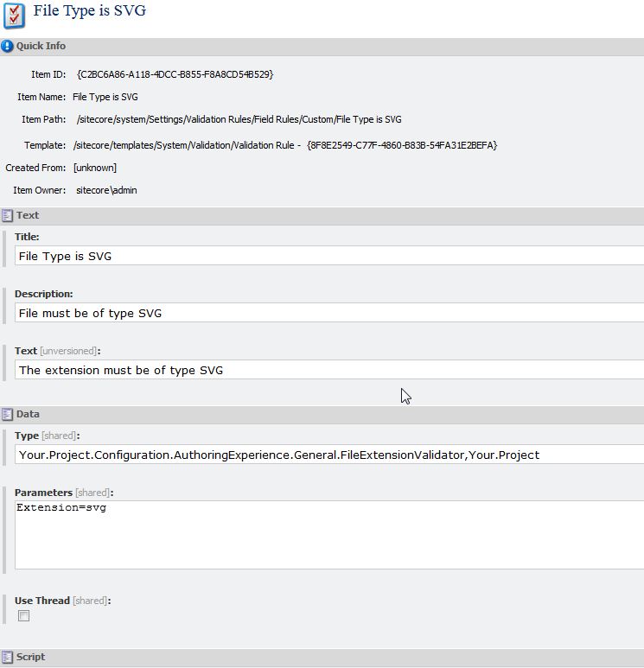
Task: Click the page heading File Type is SVG
Action: [x=90, y=10]
